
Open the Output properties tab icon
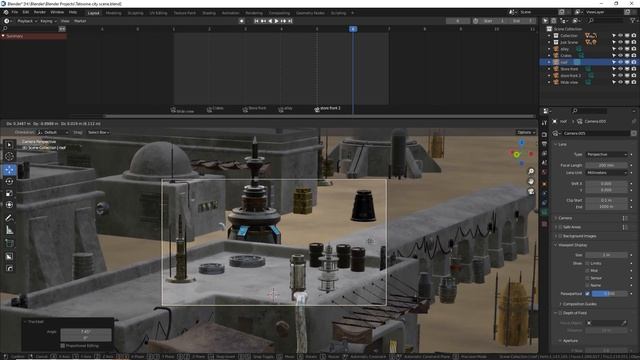click(x=544, y=144)
